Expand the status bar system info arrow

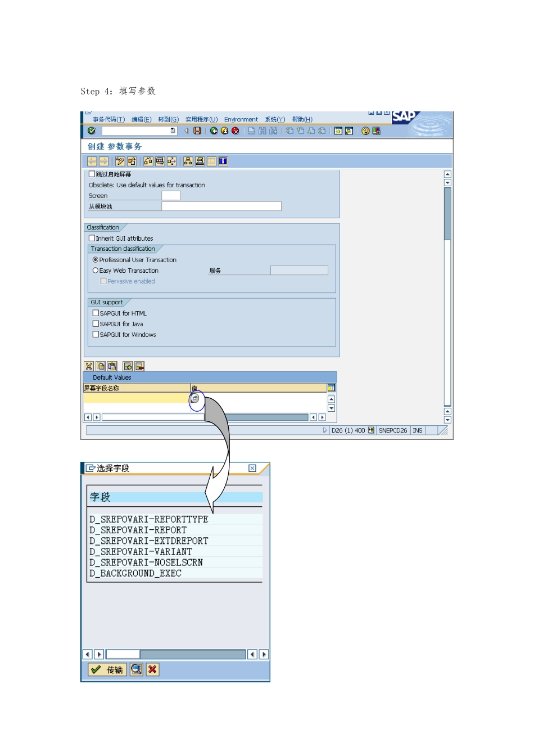click(x=325, y=430)
